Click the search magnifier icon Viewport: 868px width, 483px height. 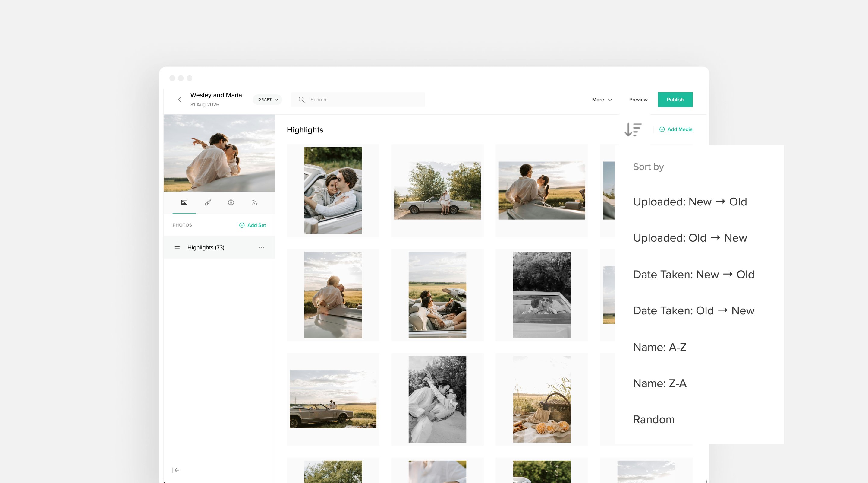pos(302,100)
